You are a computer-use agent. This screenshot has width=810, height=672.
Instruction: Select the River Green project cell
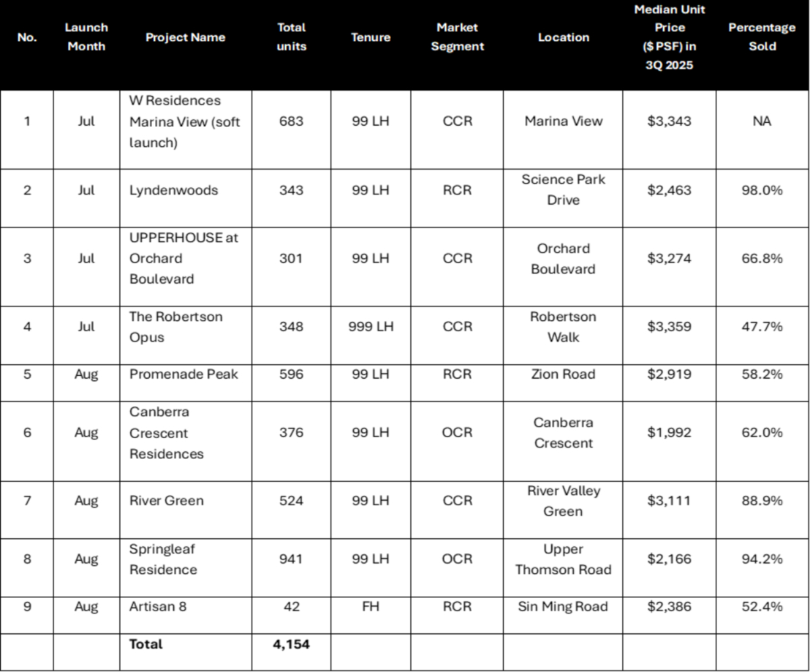(x=166, y=501)
